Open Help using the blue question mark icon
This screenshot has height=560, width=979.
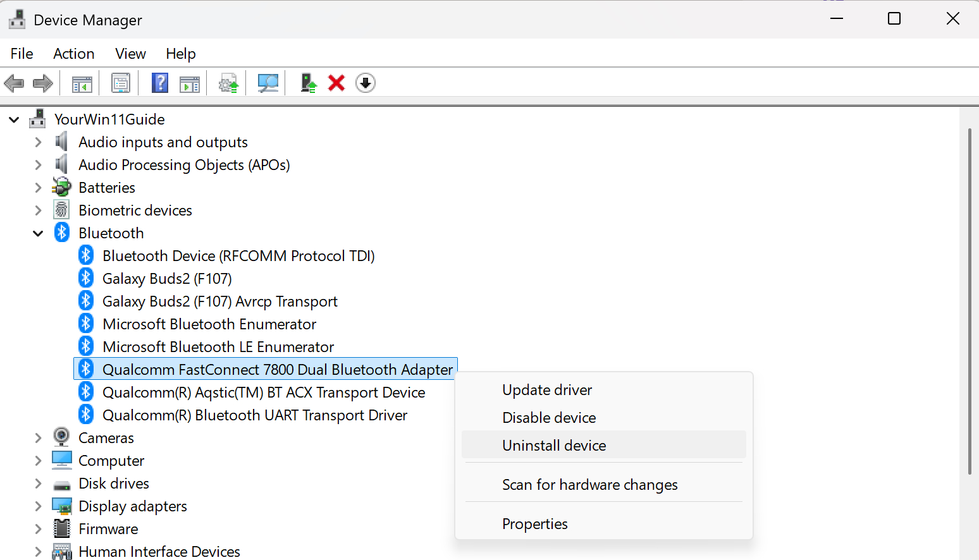tap(159, 83)
